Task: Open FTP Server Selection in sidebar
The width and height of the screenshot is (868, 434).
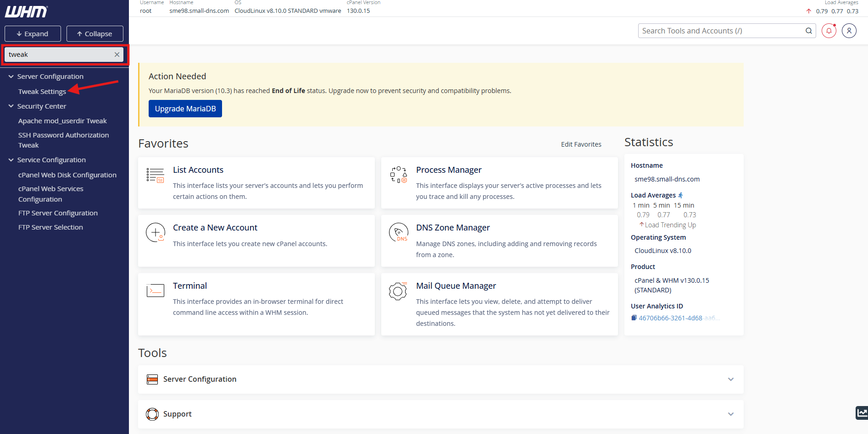Action: (50, 227)
